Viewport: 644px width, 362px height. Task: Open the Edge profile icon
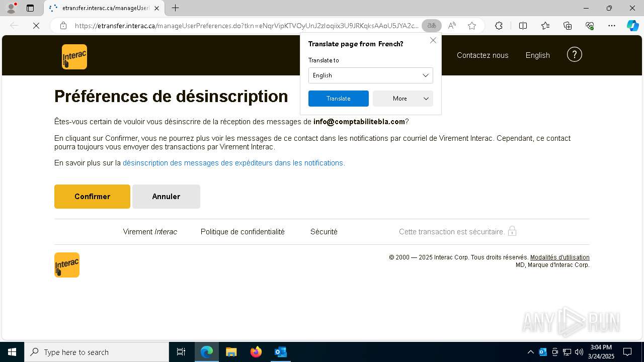(11, 8)
